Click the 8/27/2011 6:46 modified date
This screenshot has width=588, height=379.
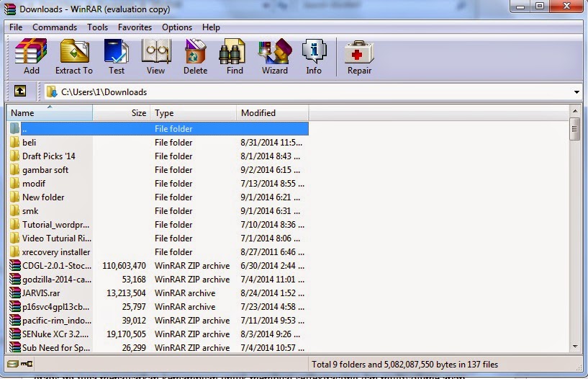click(272, 251)
